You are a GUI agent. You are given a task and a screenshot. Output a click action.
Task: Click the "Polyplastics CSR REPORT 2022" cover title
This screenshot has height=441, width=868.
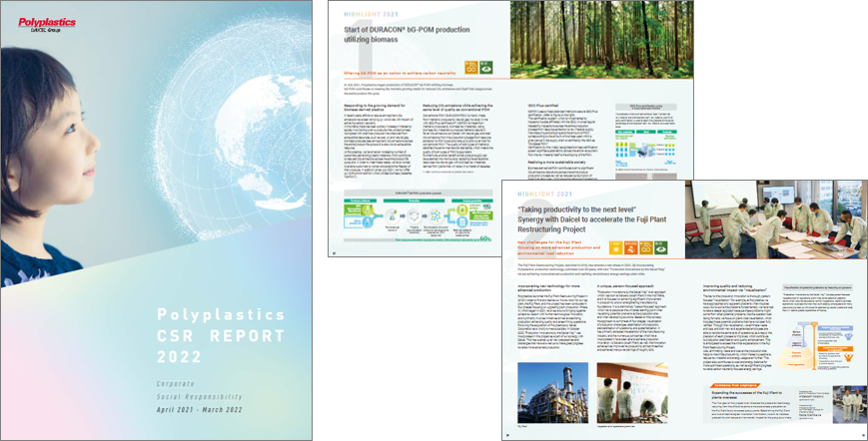(x=221, y=335)
